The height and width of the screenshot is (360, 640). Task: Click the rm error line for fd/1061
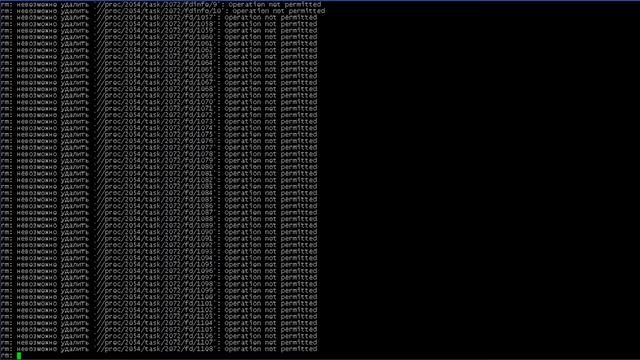coord(158,44)
